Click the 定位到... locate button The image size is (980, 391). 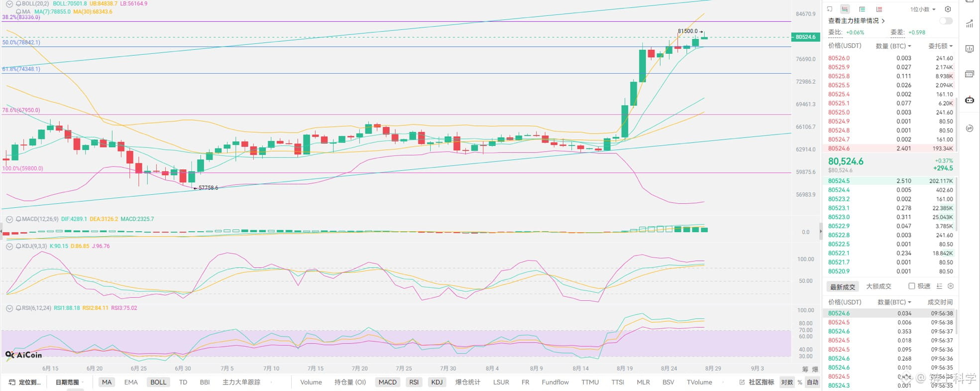click(24, 383)
